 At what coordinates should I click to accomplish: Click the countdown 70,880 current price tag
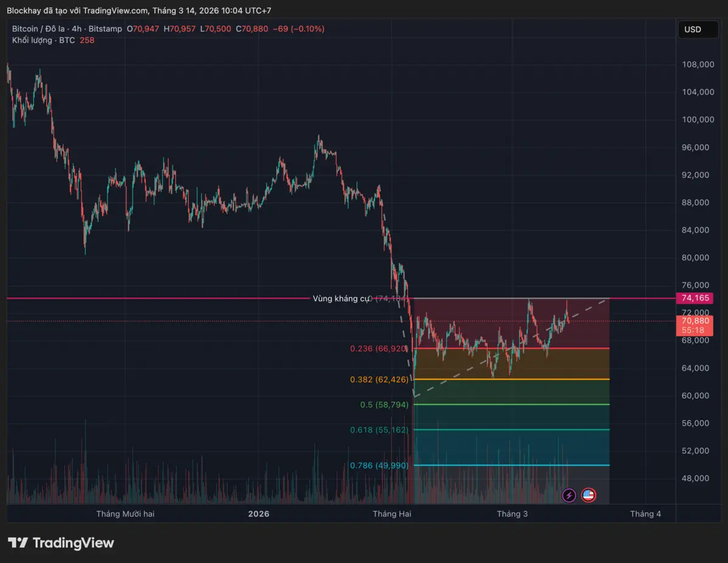click(x=694, y=326)
